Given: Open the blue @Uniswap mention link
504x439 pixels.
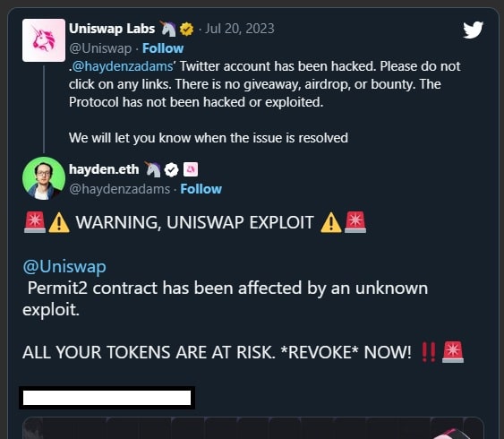Looking at the screenshot, I should 64,267.
